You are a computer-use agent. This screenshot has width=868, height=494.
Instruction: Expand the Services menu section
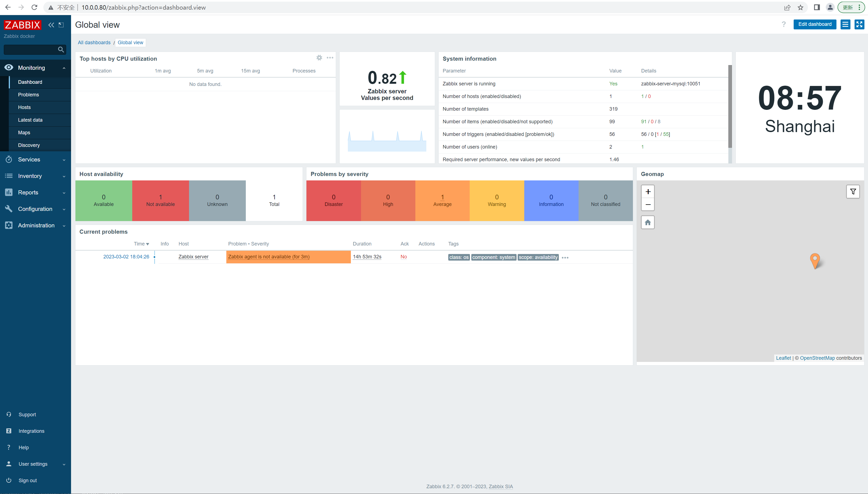coord(64,160)
